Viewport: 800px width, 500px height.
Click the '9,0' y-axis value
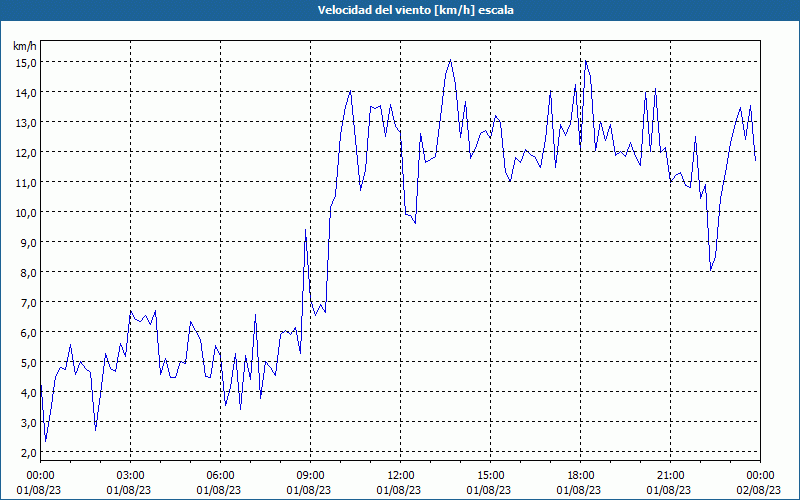point(28,243)
